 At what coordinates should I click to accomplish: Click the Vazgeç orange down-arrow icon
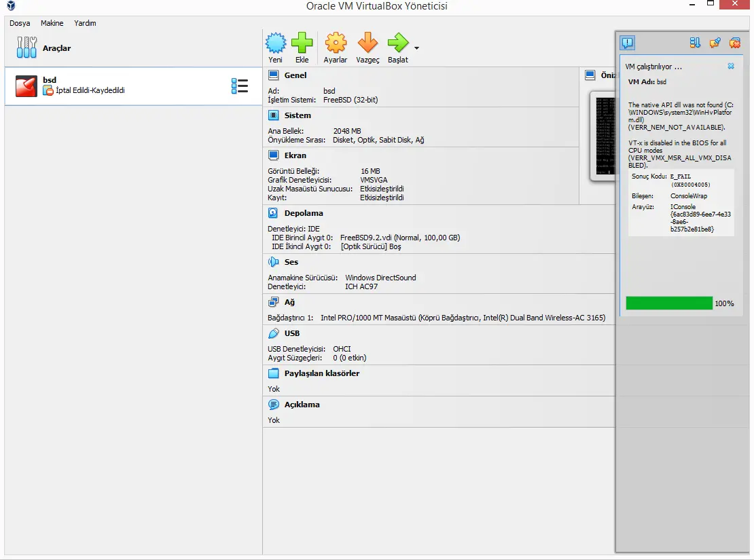click(368, 43)
